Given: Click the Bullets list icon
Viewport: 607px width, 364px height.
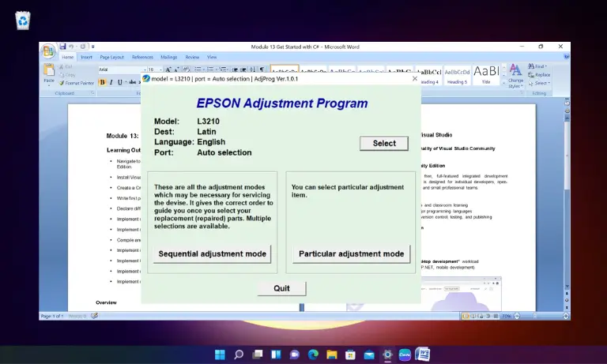Looking at the screenshot, I should 198,69.
